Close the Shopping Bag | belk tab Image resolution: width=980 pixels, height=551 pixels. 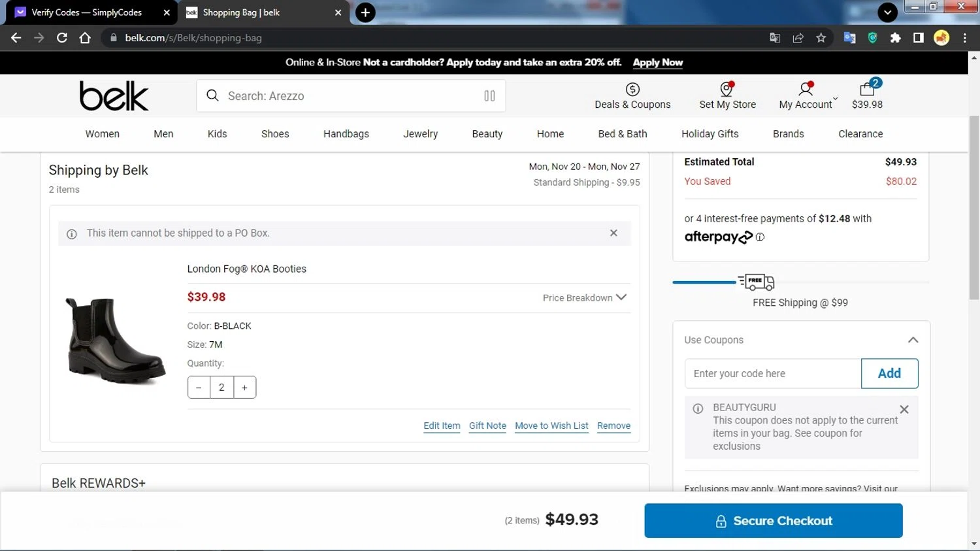338,12
